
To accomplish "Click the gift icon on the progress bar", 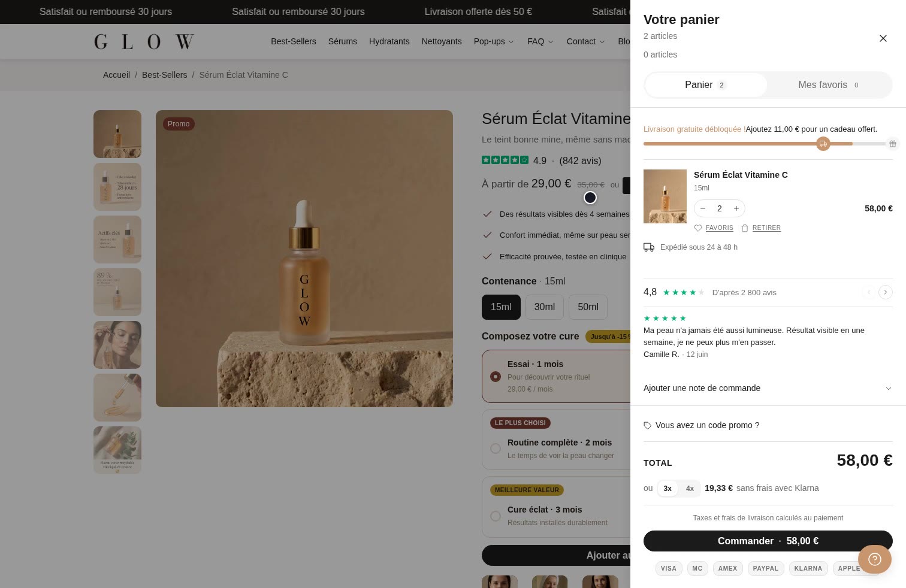I will [893, 144].
